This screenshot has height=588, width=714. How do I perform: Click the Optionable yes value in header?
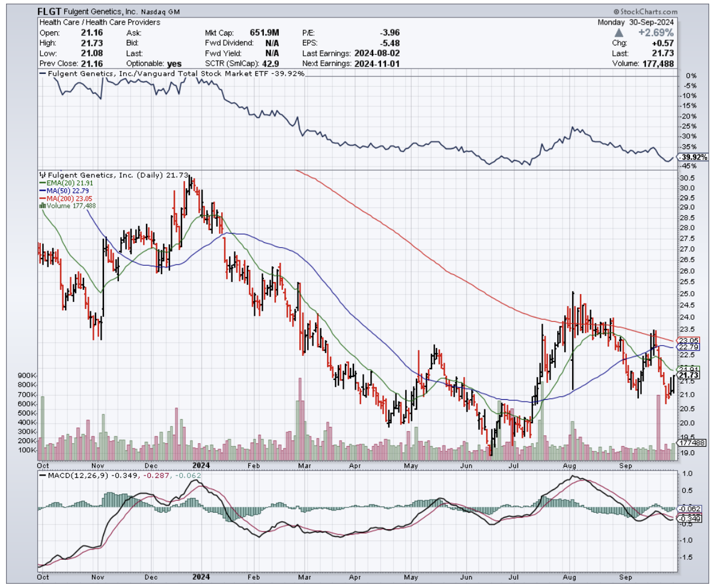coord(173,63)
